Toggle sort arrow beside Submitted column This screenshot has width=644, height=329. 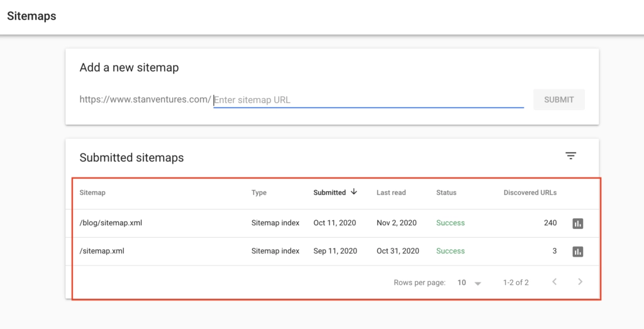coord(354,192)
